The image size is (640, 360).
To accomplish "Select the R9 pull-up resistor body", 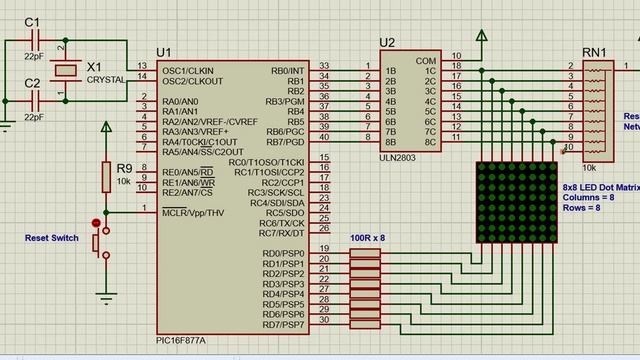I will point(106,177).
